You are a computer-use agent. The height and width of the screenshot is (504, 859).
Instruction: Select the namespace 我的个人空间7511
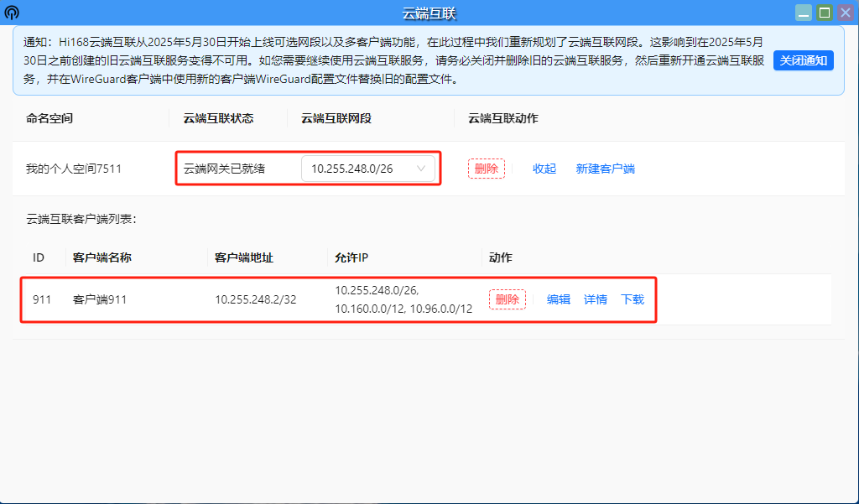point(74,169)
